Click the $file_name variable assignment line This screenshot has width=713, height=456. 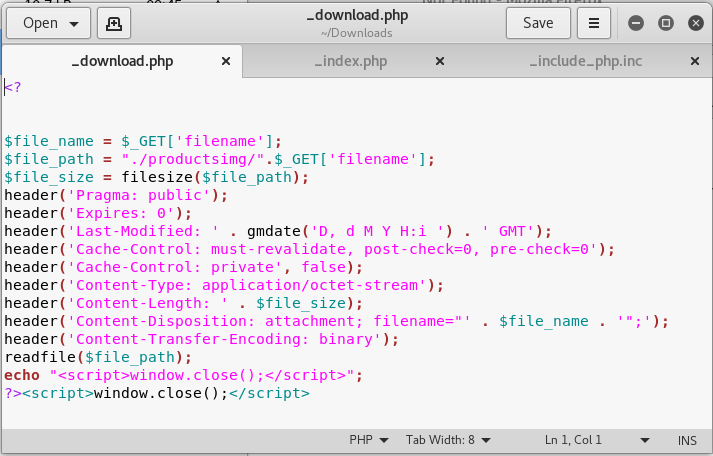(x=143, y=141)
